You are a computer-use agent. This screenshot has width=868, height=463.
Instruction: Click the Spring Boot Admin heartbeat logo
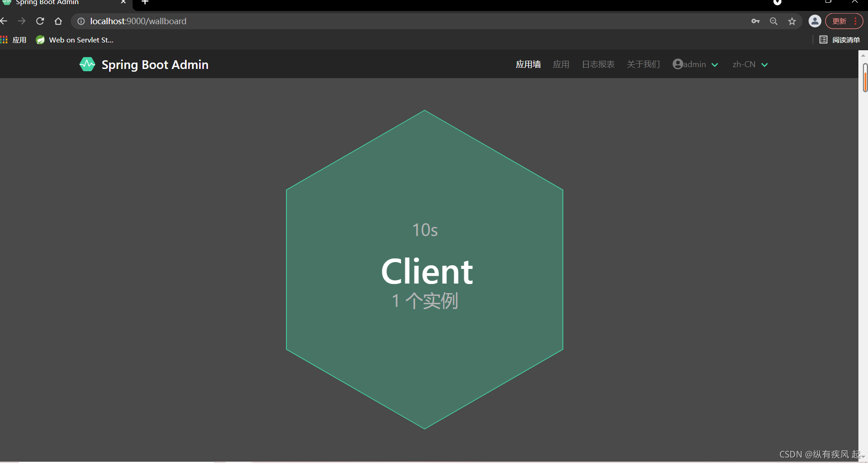[87, 64]
